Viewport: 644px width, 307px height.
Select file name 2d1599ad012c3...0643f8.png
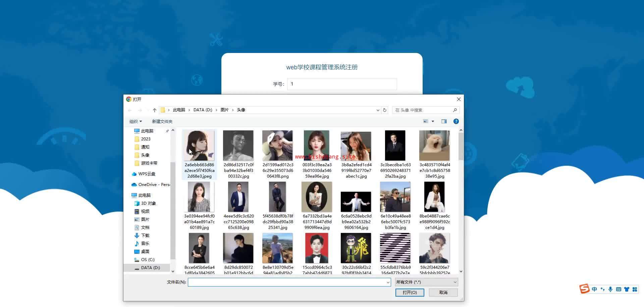click(278, 171)
